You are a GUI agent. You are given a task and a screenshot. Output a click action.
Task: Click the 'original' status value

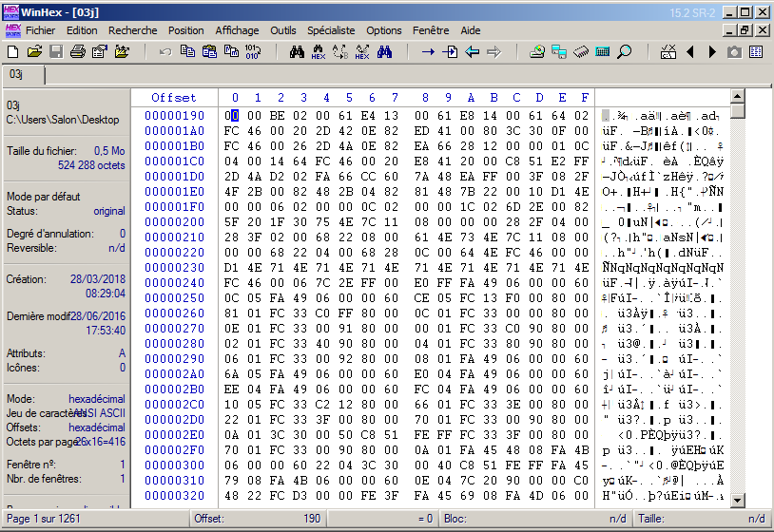coord(109,211)
